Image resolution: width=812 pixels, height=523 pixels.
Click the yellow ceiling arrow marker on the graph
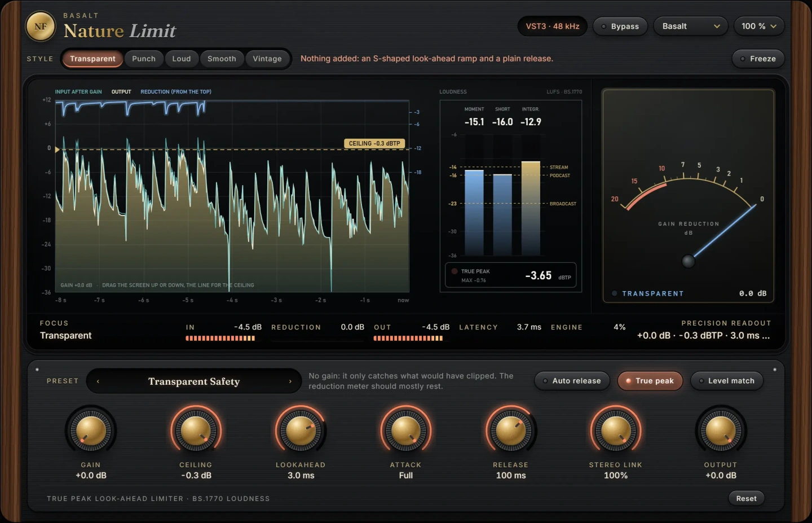pyautogui.click(x=57, y=150)
